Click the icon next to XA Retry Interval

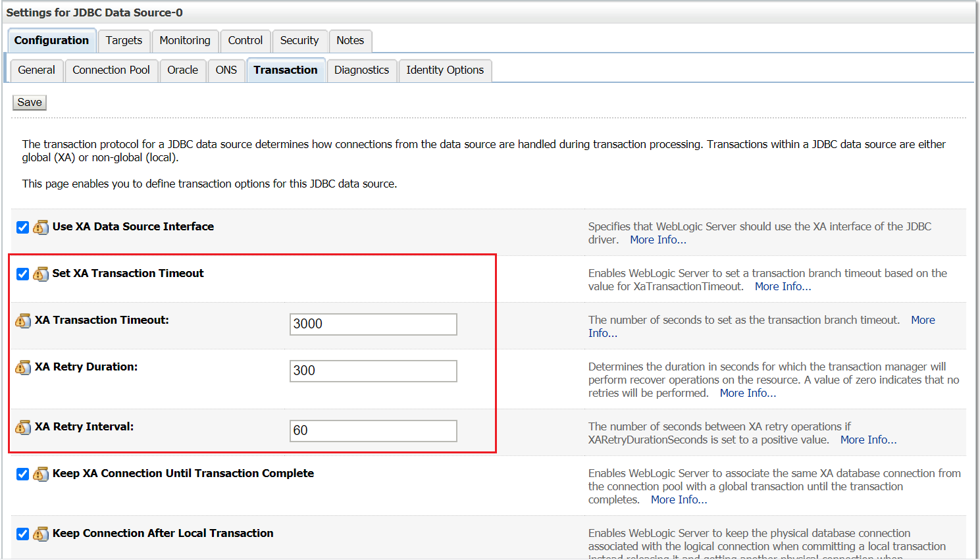pos(23,427)
